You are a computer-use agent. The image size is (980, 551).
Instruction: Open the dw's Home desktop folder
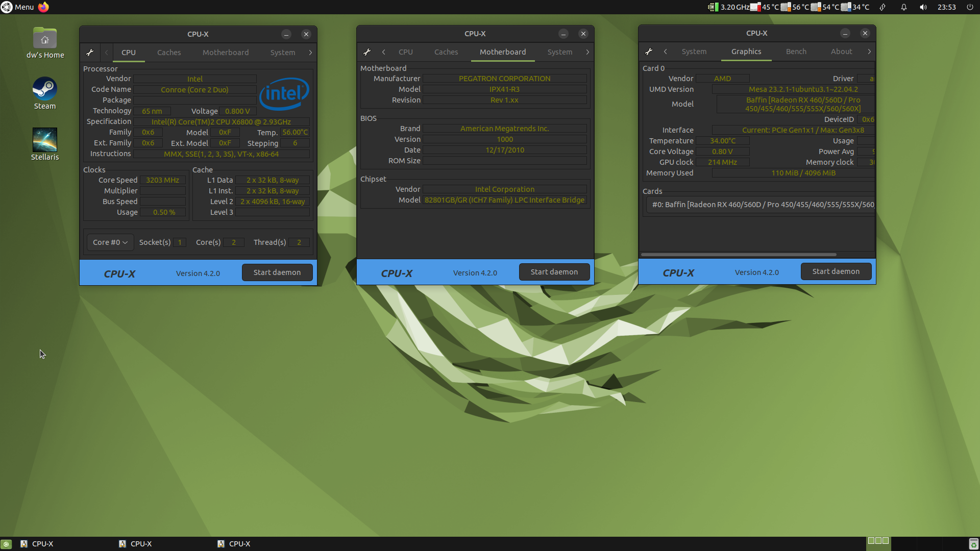(45, 43)
